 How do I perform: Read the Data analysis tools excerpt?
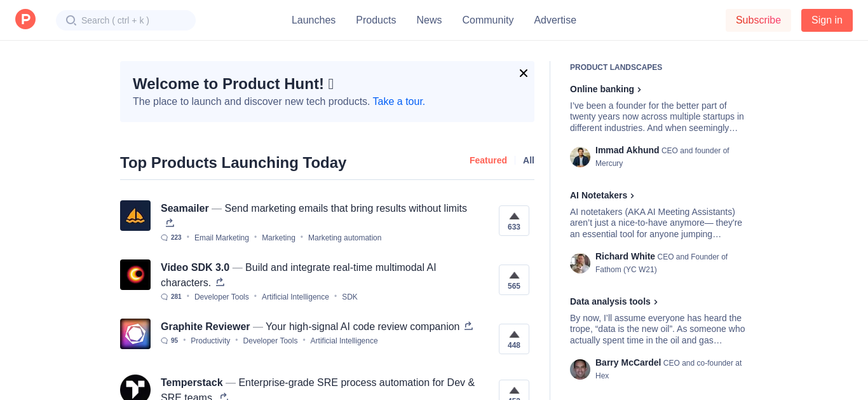658,329
